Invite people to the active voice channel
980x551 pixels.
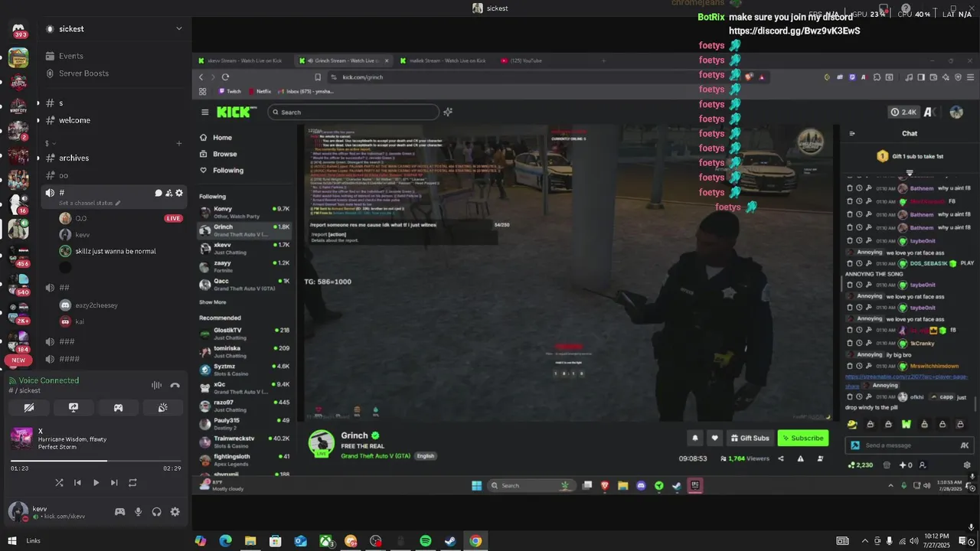tap(168, 193)
